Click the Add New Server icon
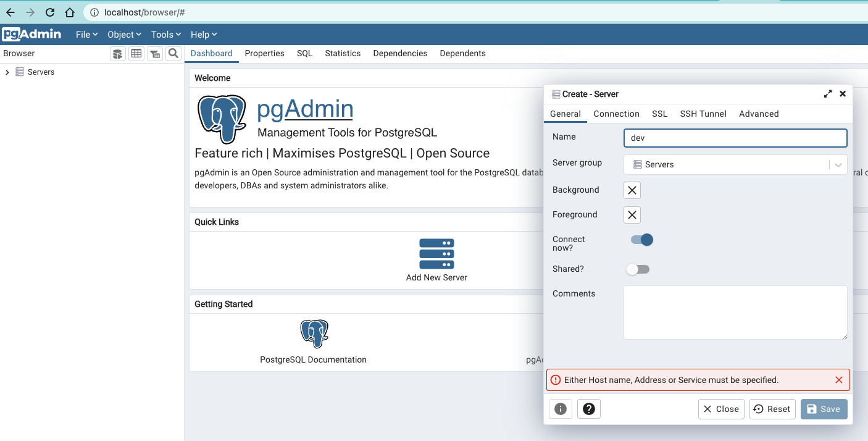The width and height of the screenshot is (868, 441). [436, 253]
